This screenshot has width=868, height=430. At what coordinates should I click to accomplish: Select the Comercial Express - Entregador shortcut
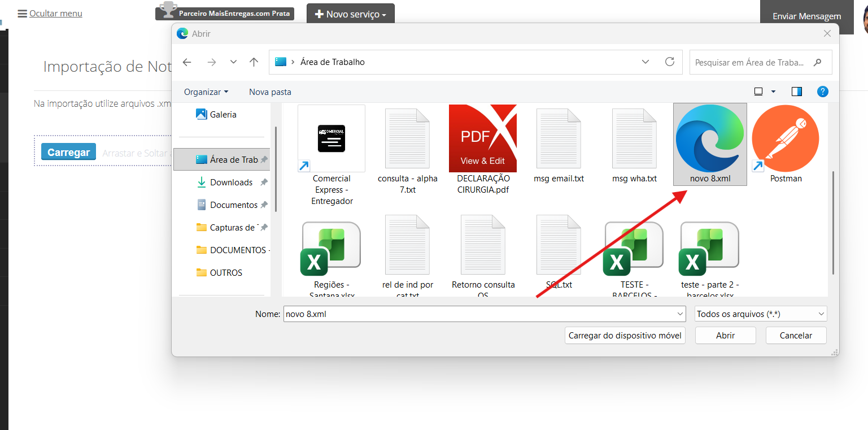(332, 155)
